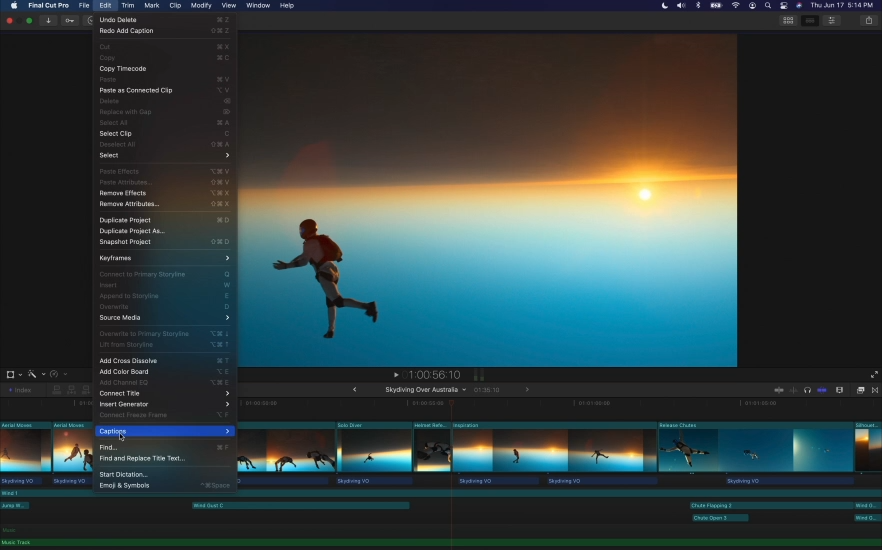
Task: Open Skydiving Over Australia project dropdown
Action: pos(425,389)
